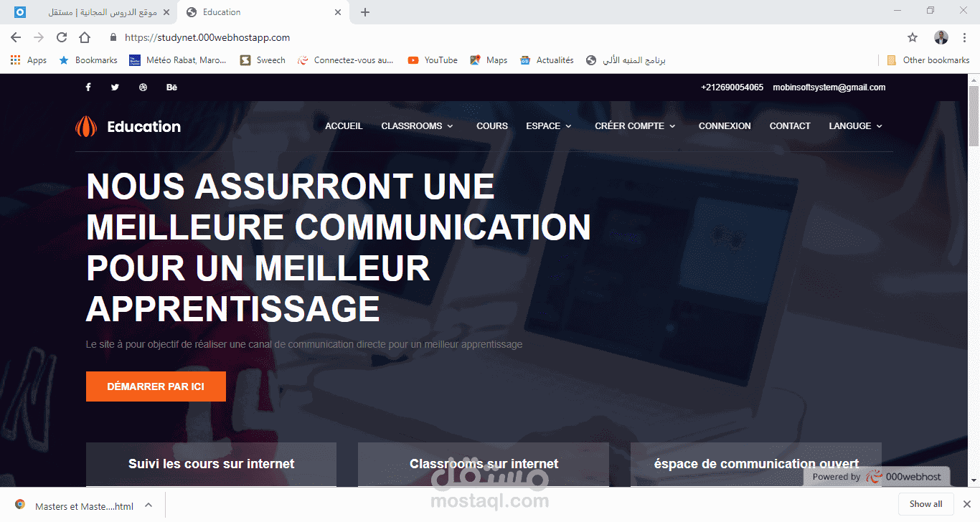Select the Education browser tab
This screenshot has width=980, height=522.
pos(263,12)
